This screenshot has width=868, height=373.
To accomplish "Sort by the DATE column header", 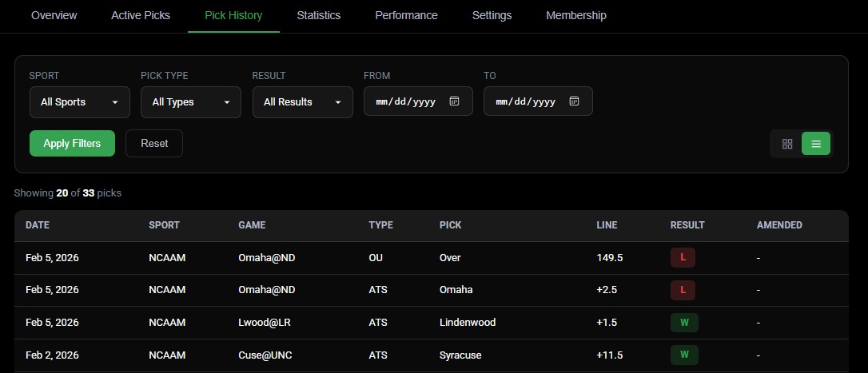I will (x=38, y=225).
